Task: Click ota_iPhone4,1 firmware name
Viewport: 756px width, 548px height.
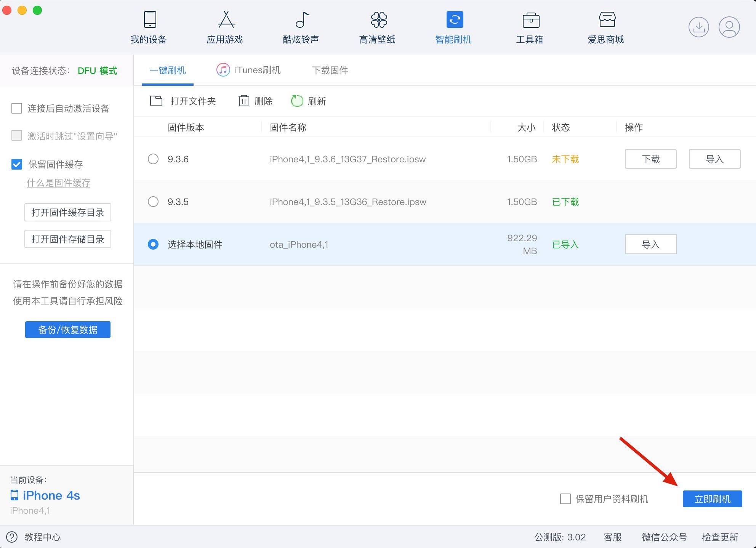Action: click(299, 244)
